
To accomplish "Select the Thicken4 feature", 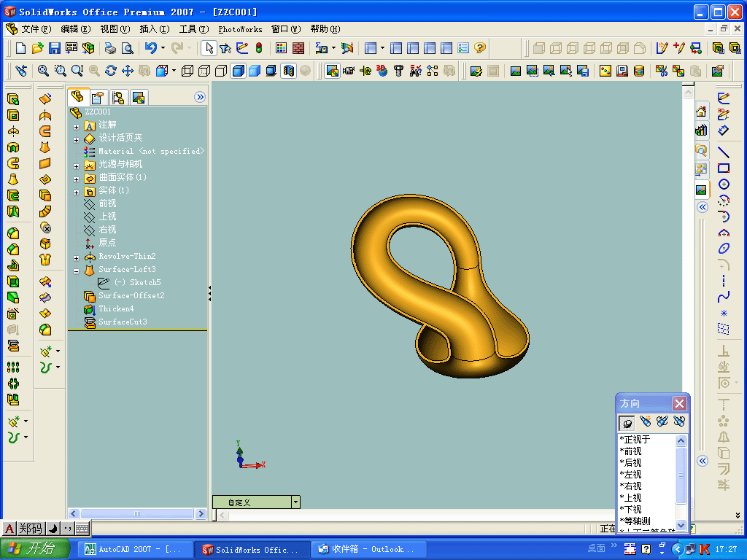I will [116, 308].
